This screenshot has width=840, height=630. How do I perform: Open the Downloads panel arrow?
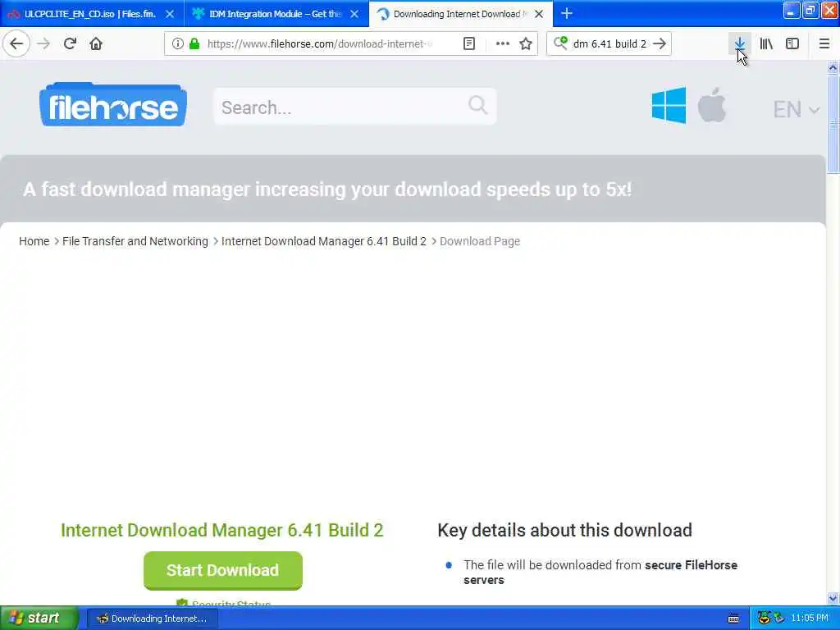(739, 43)
